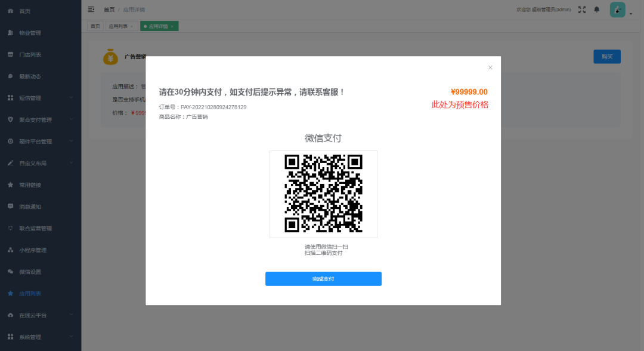Click the 此处为预售价格 red notice
Viewport: 644px width, 351px height.
(x=460, y=105)
